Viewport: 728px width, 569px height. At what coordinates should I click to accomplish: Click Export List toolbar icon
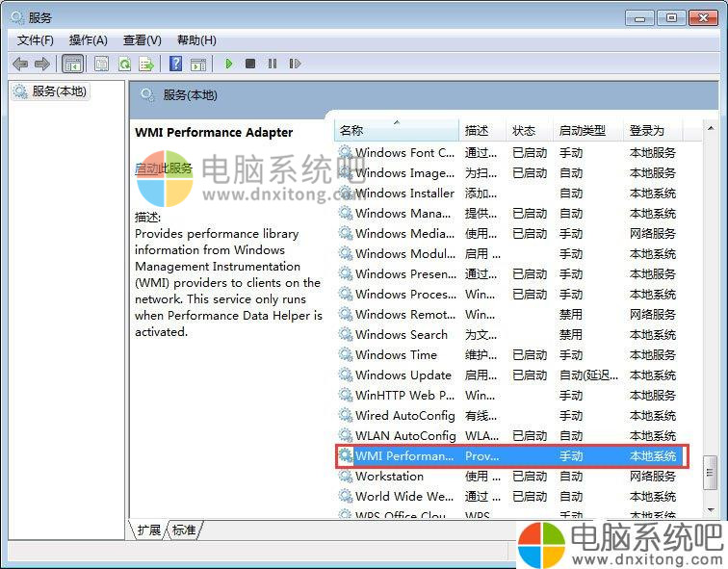146,64
